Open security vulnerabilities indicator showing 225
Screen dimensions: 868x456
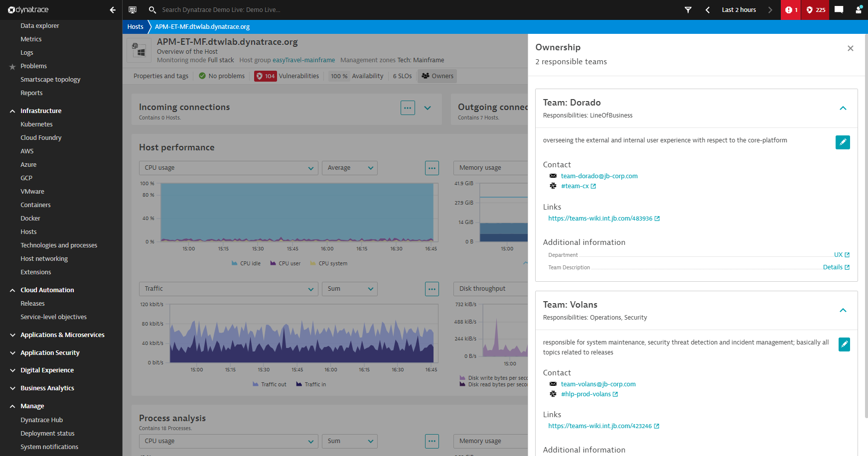[816, 10]
